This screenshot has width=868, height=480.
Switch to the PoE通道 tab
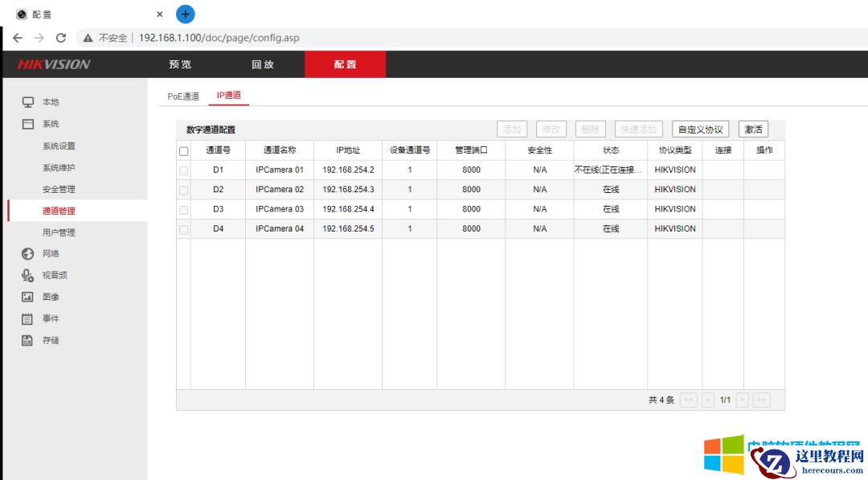(x=183, y=96)
